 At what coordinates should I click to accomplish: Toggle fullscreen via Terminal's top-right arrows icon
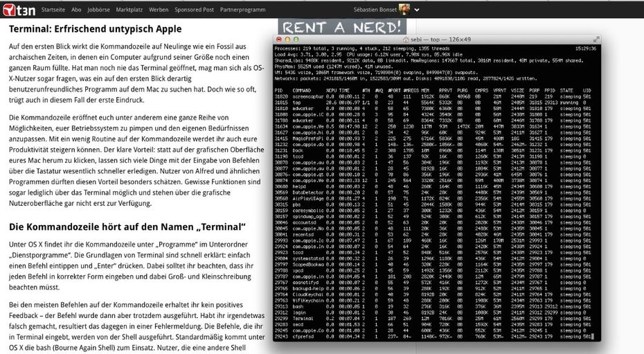[x=596, y=39]
